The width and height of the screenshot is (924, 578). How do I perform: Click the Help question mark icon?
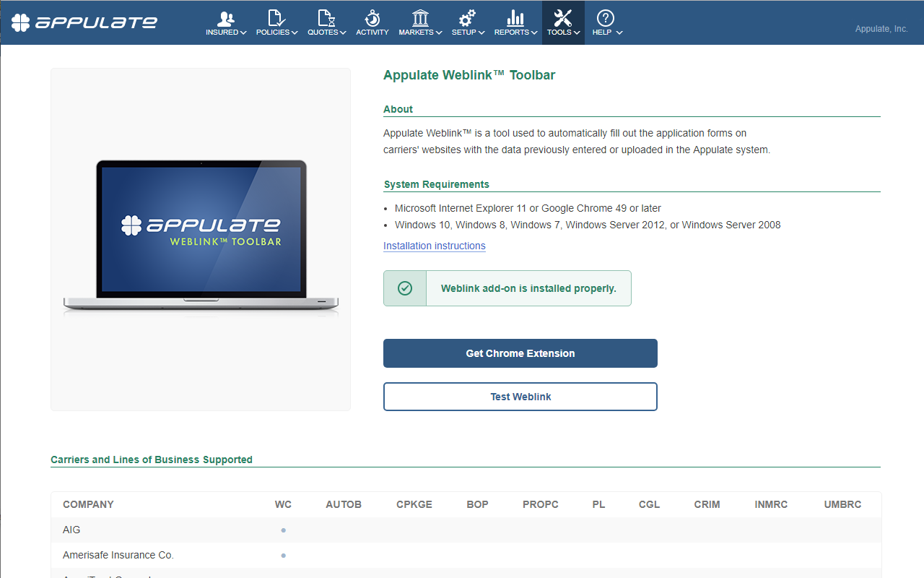click(605, 17)
